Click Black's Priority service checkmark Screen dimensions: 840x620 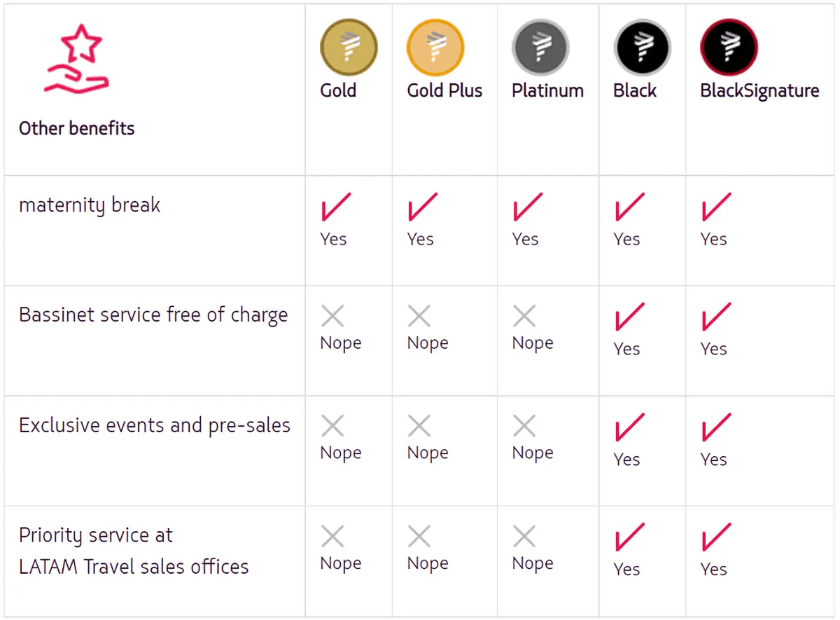coord(629,537)
